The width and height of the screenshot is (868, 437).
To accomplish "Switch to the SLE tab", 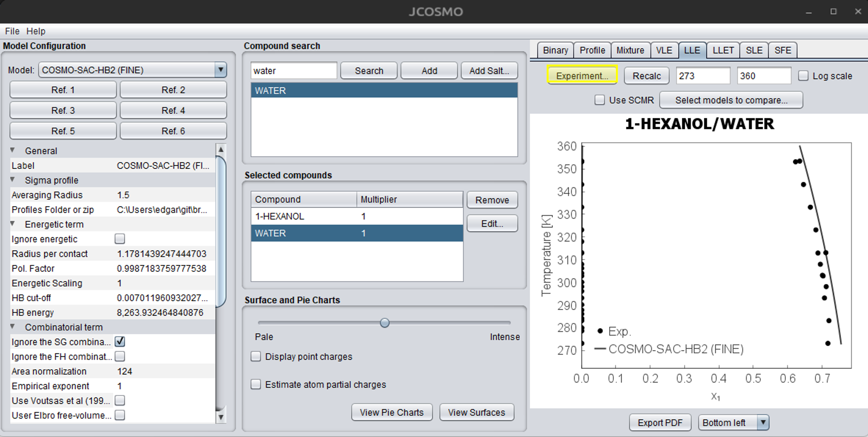I will coord(754,50).
